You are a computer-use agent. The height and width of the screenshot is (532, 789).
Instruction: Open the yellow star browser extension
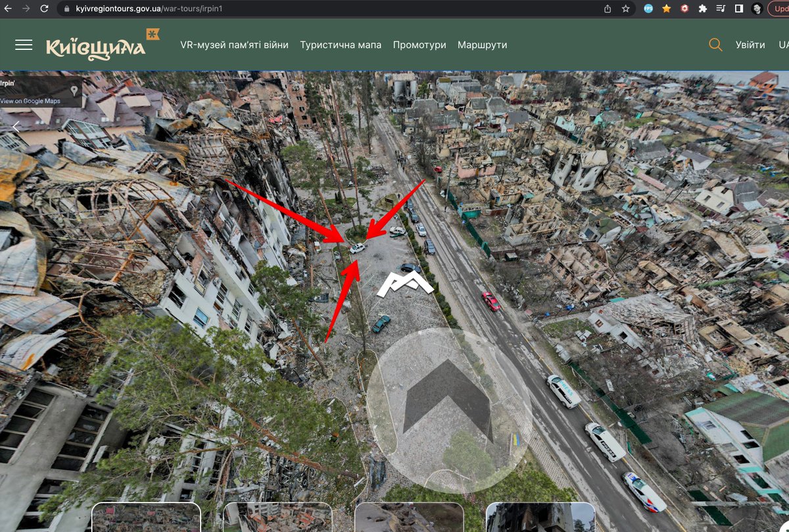point(667,9)
